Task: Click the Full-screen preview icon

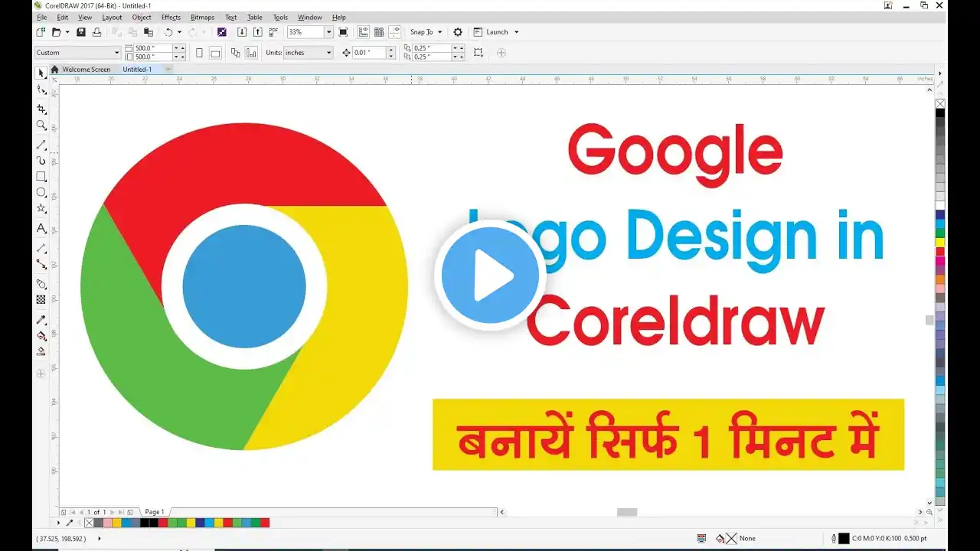Action: pos(343,32)
